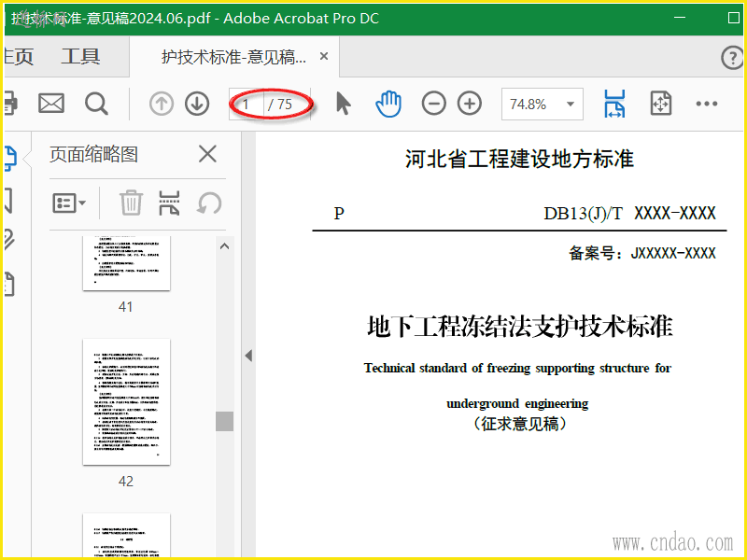Open Bookmarks sidebar icon

click(x=8, y=200)
